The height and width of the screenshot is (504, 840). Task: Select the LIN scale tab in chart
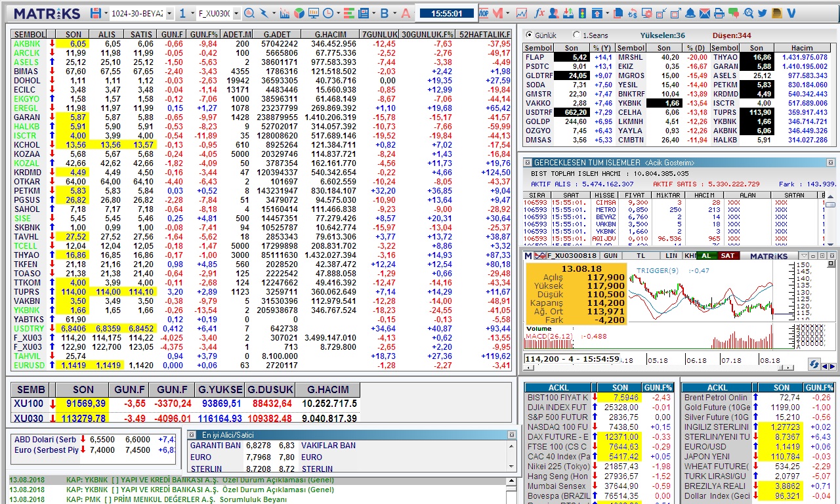click(671, 255)
